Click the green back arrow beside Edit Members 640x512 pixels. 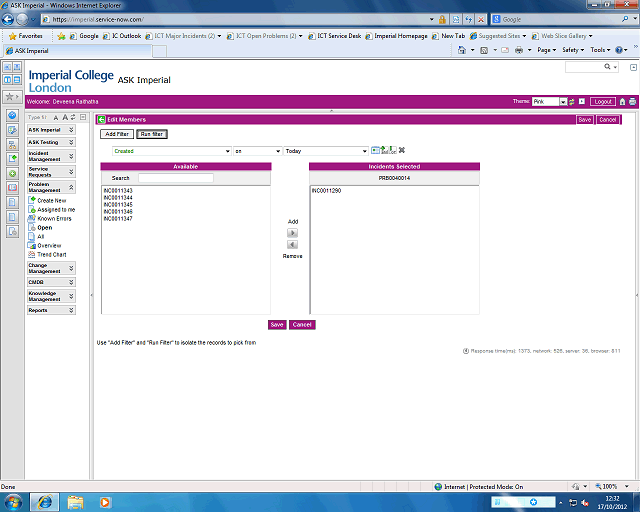(x=101, y=119)
